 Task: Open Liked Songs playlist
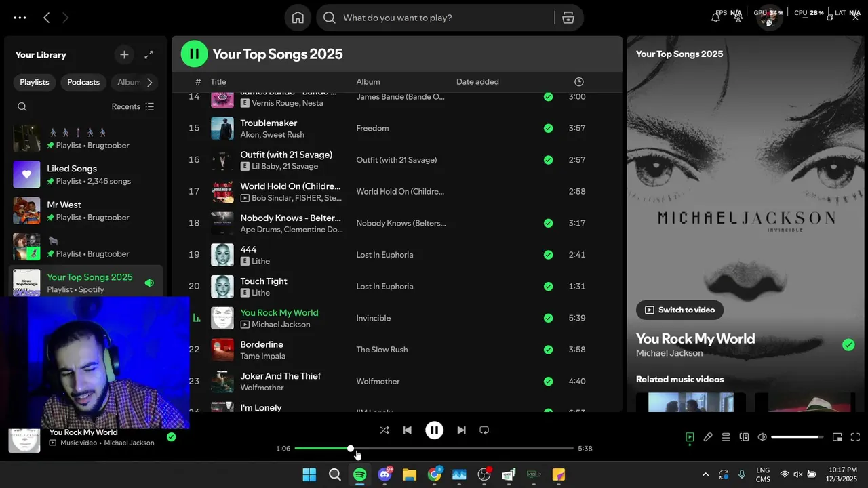click(85, 175)
